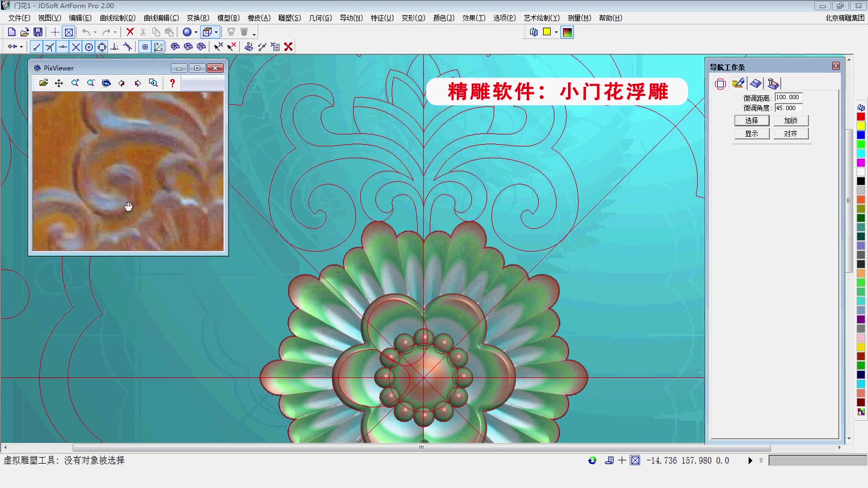Screen dimensions: 868x488
Task: Click the red X delete icon in the top toolbar
Action: coord(130,32)
